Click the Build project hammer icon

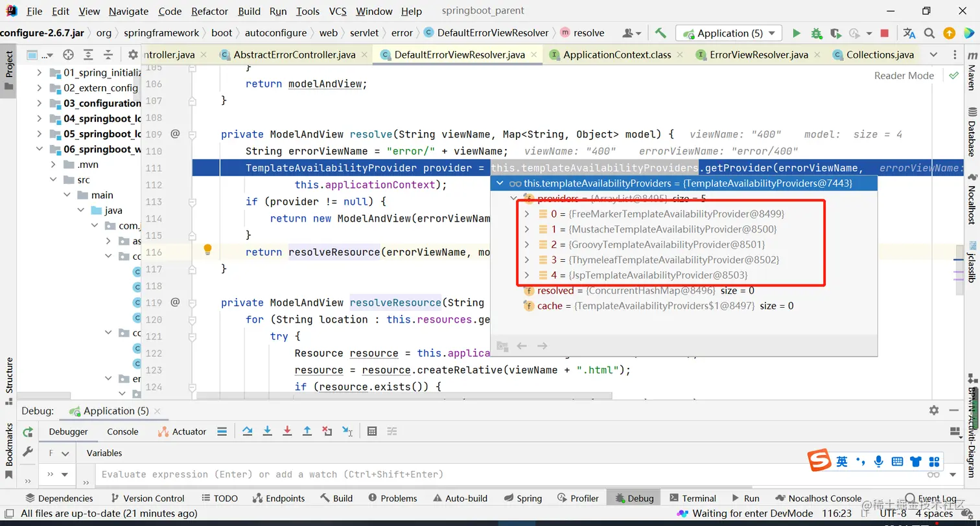(x=660, y=33)
